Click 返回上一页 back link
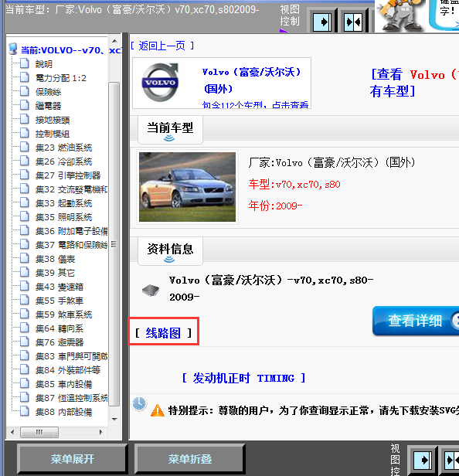 click(162, 46)
